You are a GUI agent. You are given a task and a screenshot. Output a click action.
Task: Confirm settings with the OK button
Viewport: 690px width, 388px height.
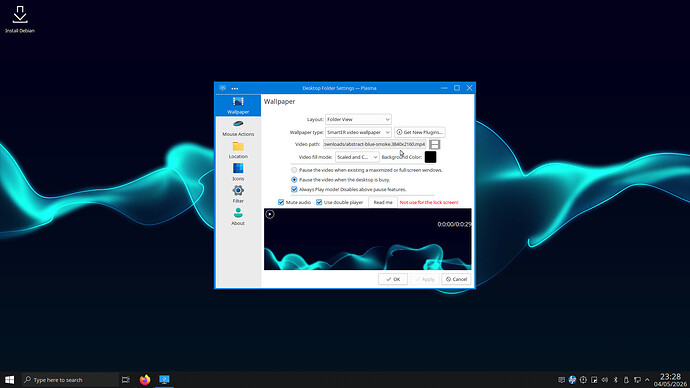coord(393,279)
